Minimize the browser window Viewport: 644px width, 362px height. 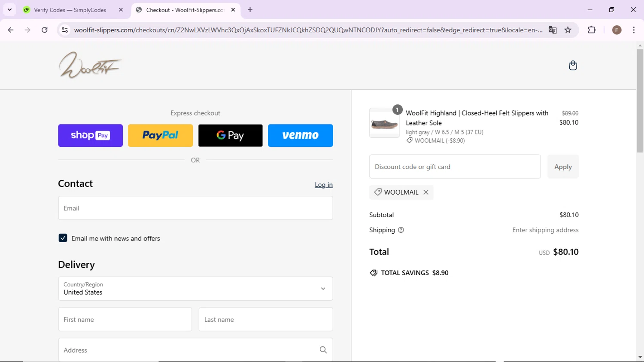tap(590, 10)
